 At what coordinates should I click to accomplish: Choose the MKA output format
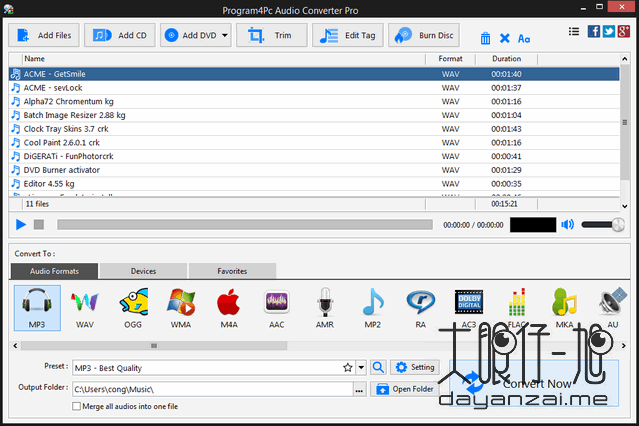pos(565,308)
